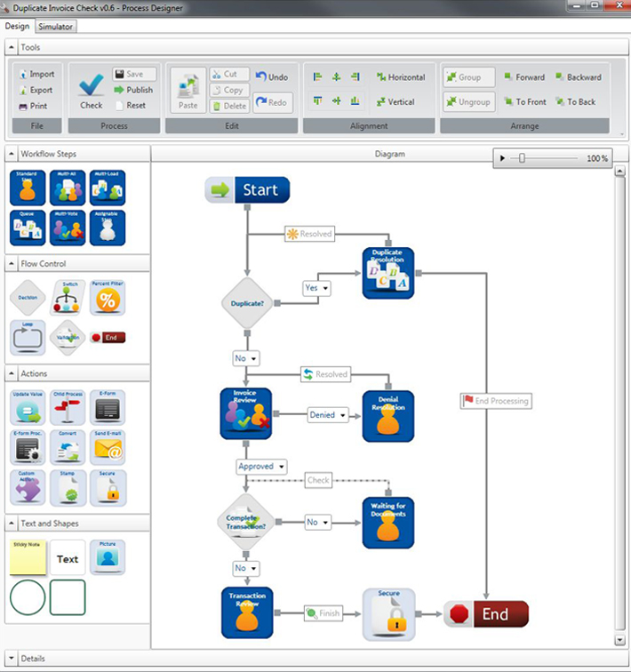
Task: Choose the Convert action icon
Action: 68,447
